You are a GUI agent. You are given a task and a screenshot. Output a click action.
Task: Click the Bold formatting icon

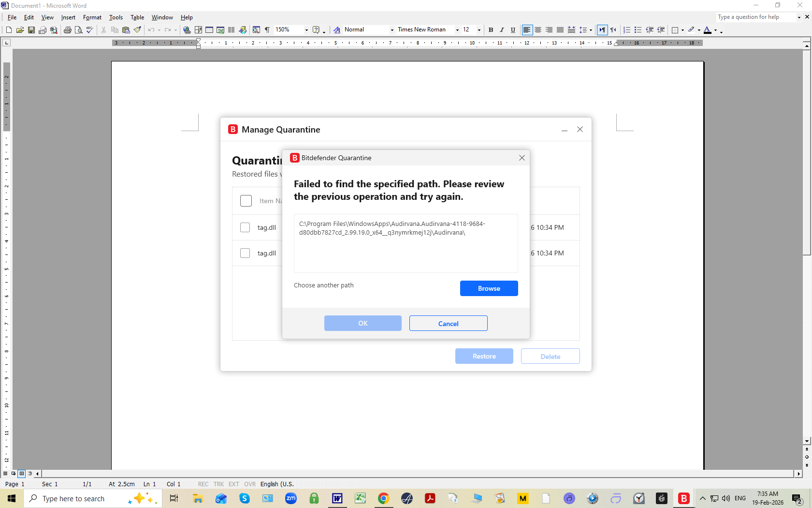coord(491,30)
